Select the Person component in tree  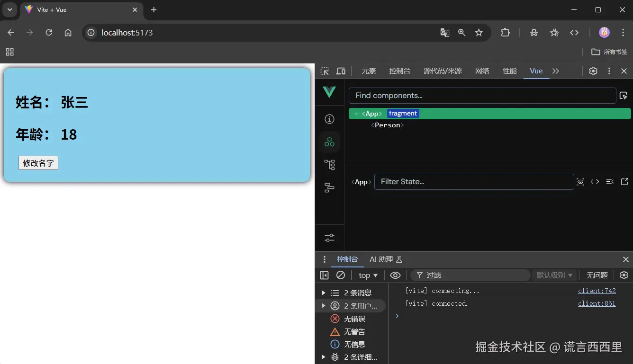click(387, 125)
